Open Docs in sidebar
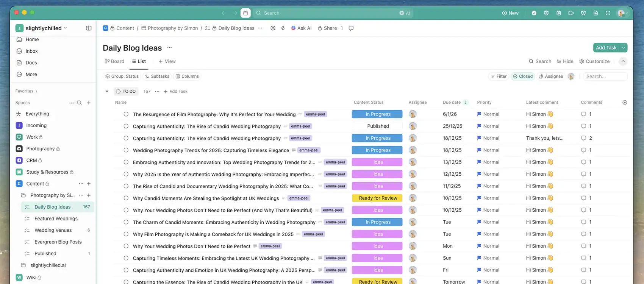Viewport: 644px width, 284px height. coord(31,63)
